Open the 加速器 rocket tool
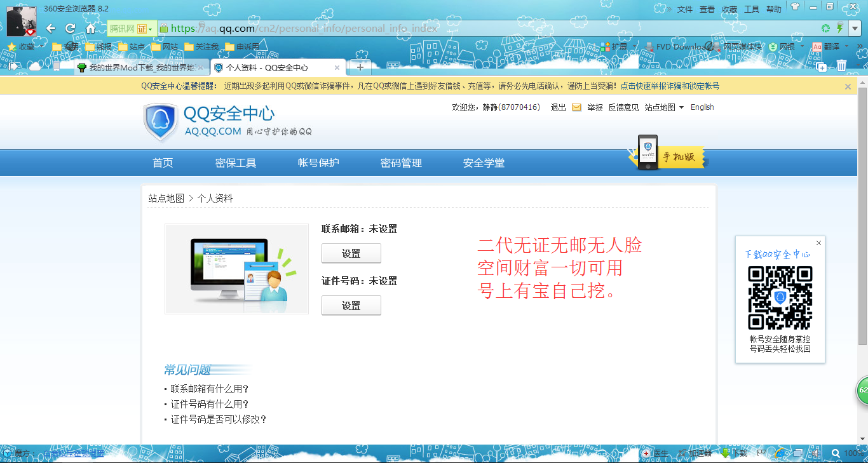This screenshot has width=868, height=463. [695, 453]
